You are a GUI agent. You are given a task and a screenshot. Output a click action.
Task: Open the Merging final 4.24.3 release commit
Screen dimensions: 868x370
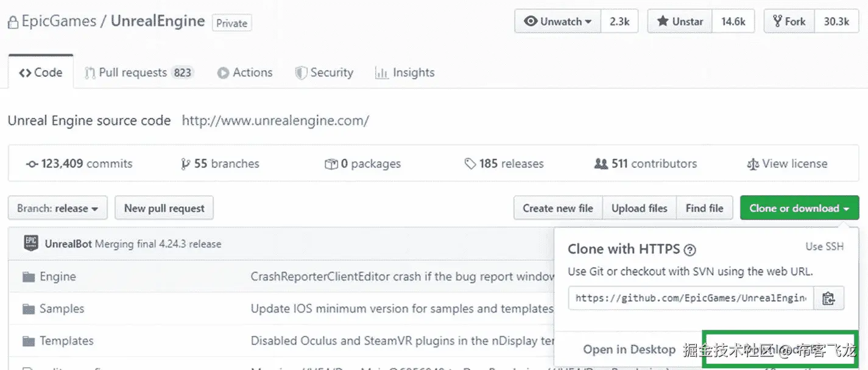pos(158,244)
